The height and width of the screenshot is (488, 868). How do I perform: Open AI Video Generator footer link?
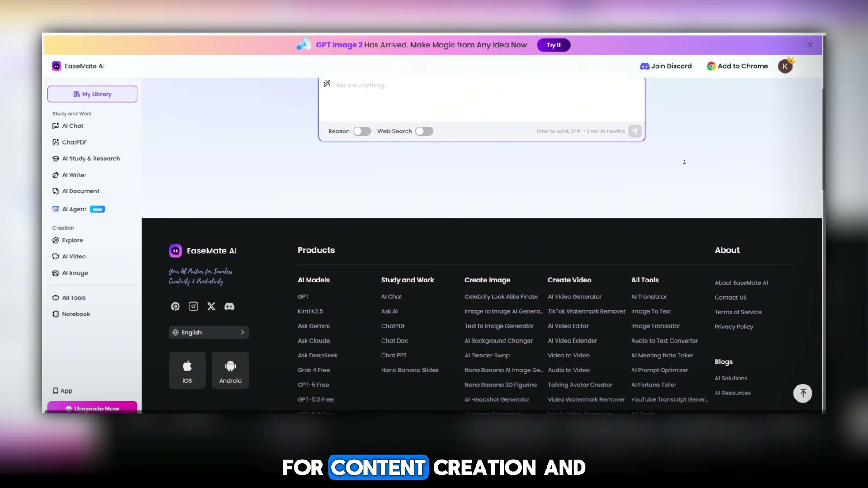point(575,297)
